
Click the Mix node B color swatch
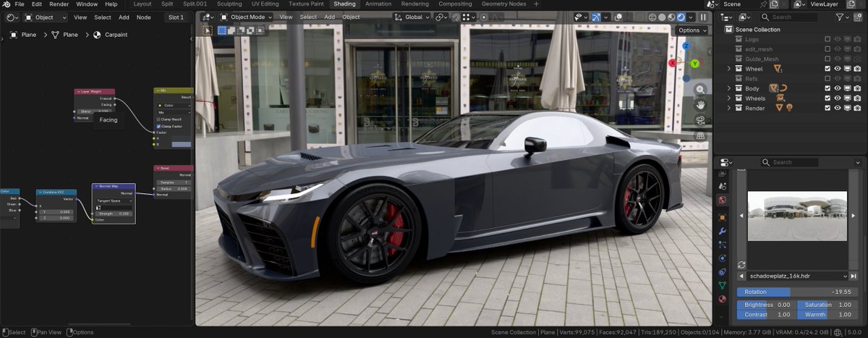pyautogui.click(x=180, y=145)
